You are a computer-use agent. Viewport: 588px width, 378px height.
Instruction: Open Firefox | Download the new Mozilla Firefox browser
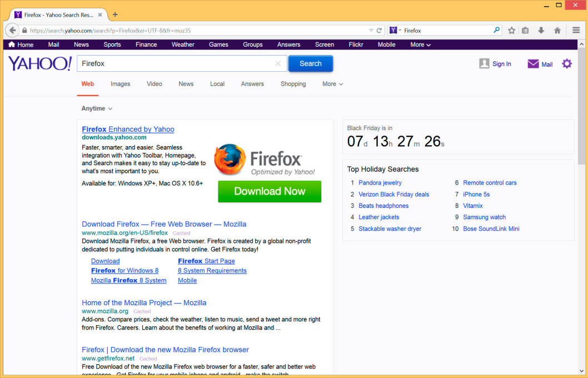[x=166, y=350]
